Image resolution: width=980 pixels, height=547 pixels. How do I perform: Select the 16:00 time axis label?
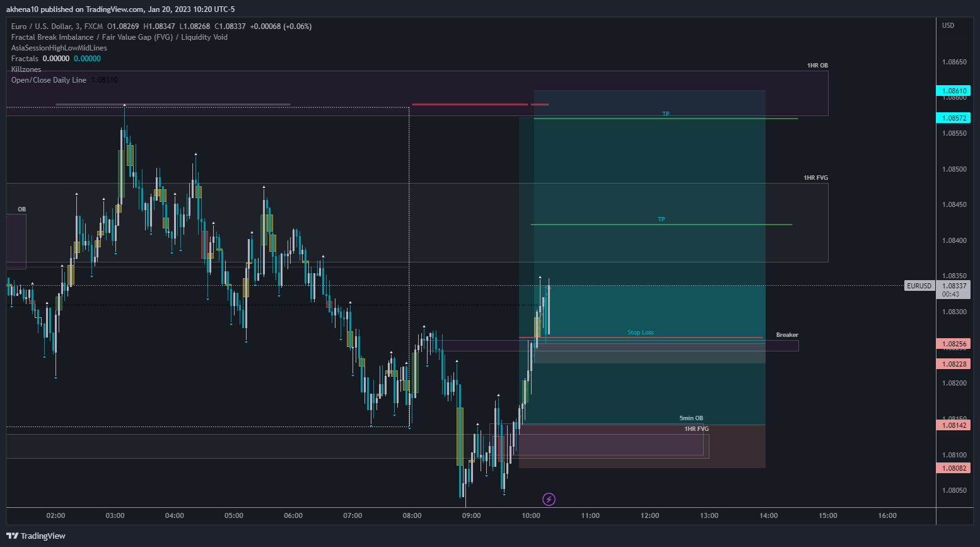(x=887, y=515)
